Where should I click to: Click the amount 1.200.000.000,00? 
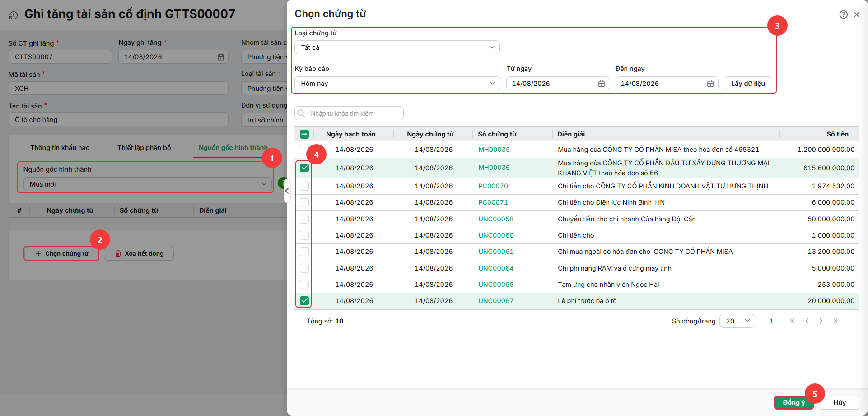pyautogui.click(x=826, y=150)
